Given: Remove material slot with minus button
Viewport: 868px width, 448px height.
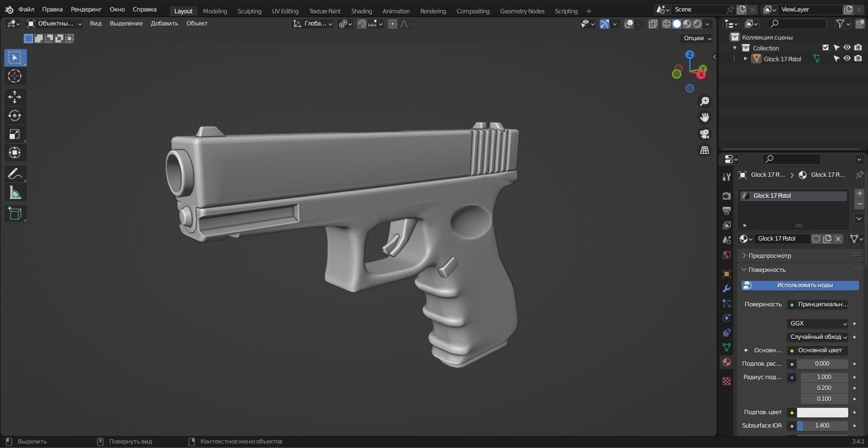Looking at the screenshot, I should point(859,204).
